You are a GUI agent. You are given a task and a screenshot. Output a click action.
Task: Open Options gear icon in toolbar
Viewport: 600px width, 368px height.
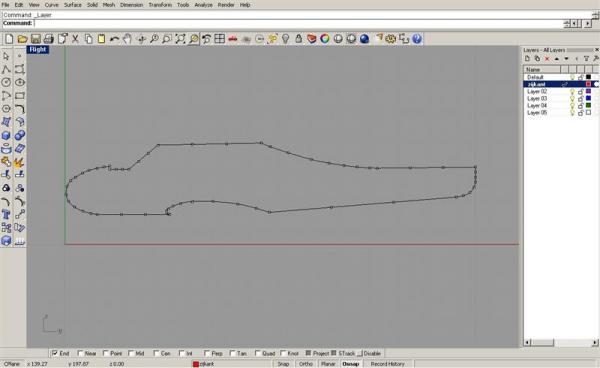pos(390,39)
